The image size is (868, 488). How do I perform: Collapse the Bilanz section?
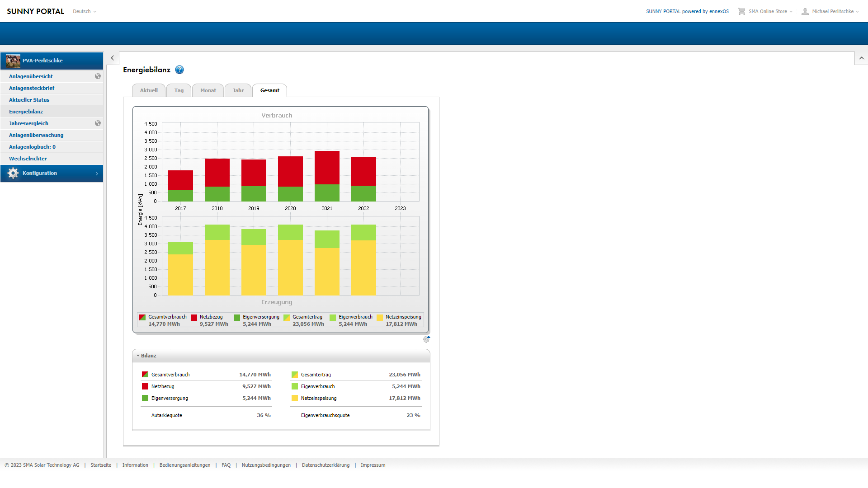pos(138,356)
